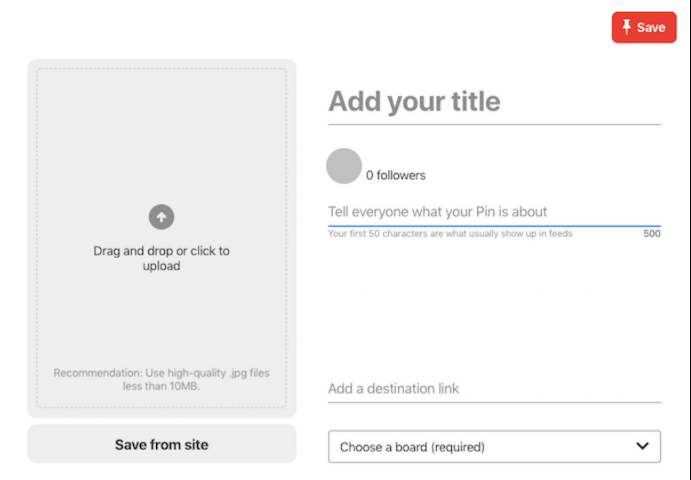Viewport: 691px width, 480px height.
Task: Click the "Choose a board (required)" label text
Action: tap(412, 447)
